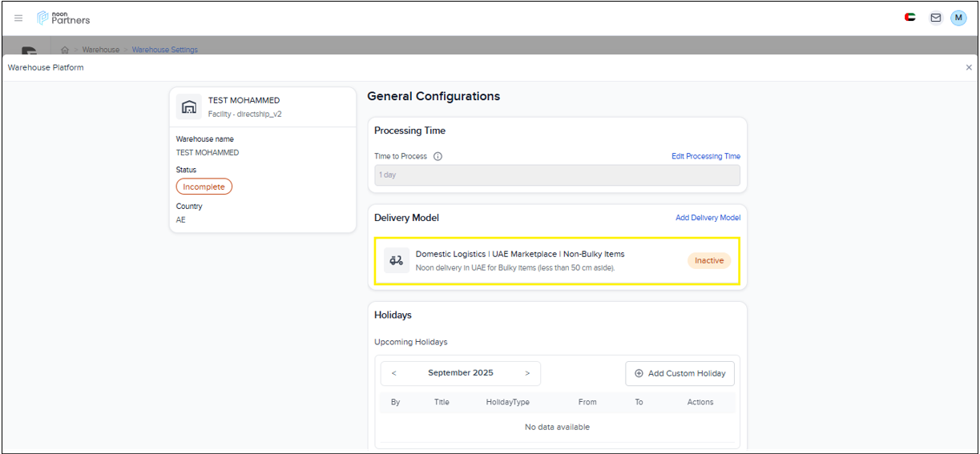Select Warehouse Settings breadcrumb item
Screen dimensions: 980x454
pyautogui.click(x=164, y=50)
